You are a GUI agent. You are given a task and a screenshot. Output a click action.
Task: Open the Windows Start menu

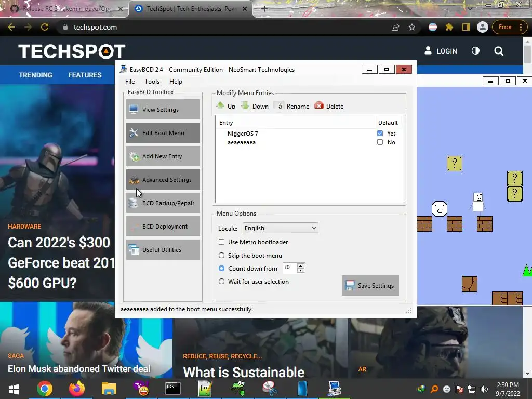click(x=14, y=389)
